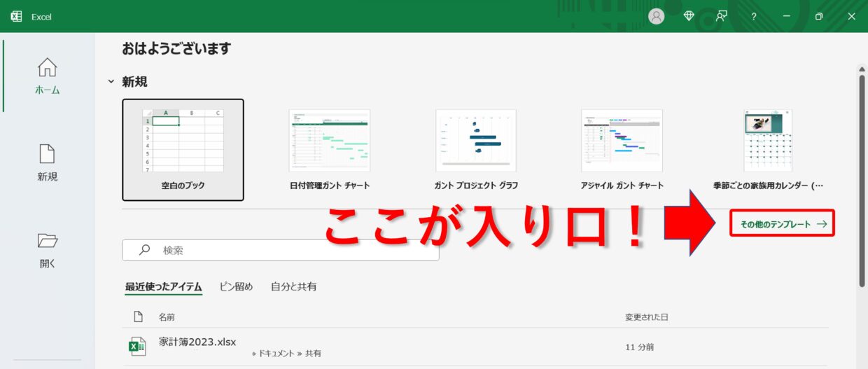
Task: Open the Microsoft 365 premium diamond icon
Action: tap(689, 16)
